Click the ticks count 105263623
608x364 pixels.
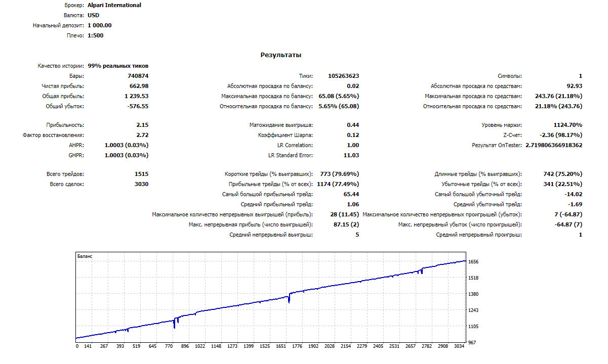(344, 76)
